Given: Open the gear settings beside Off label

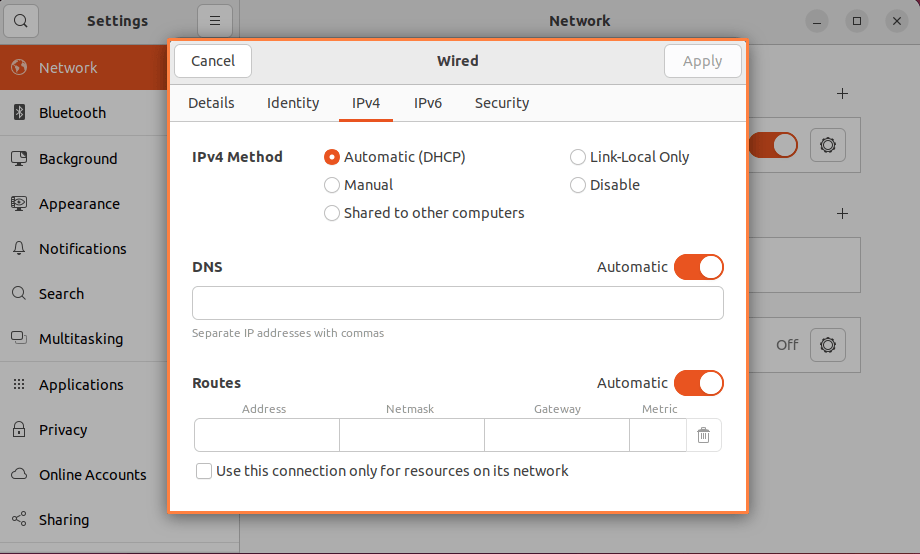Looking at the screenshot, I should [x=828, y=344].
